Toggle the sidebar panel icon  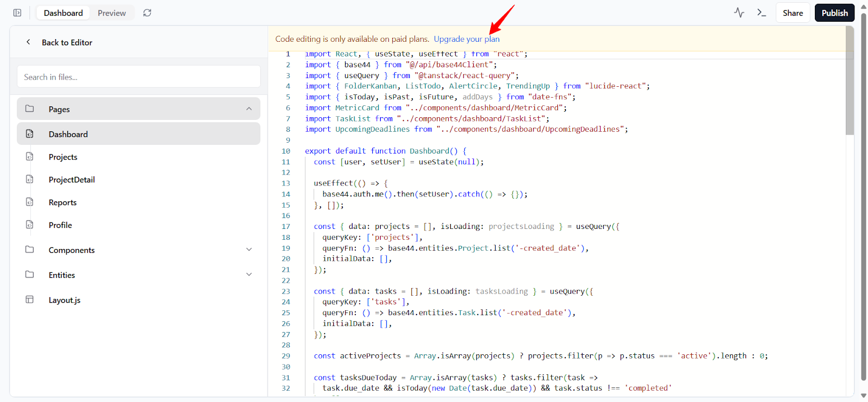tap(17, 12)
